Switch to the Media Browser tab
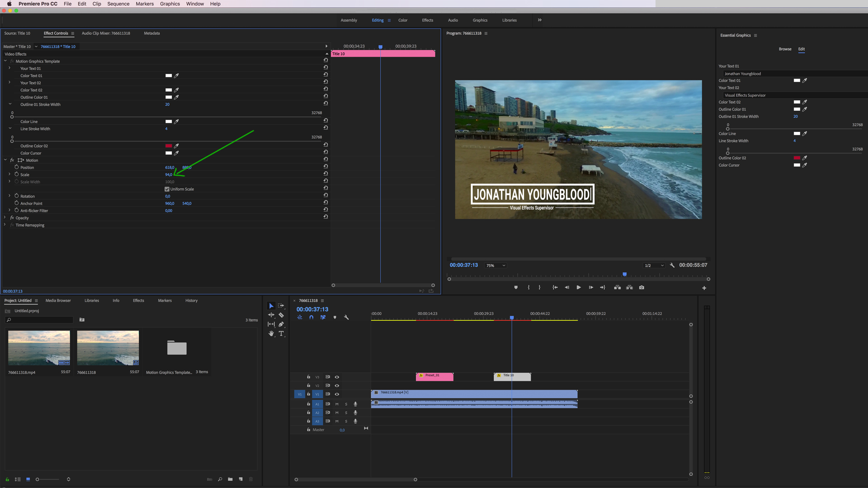The width and height of the screenshot is (868, 488). coord(58,300)
